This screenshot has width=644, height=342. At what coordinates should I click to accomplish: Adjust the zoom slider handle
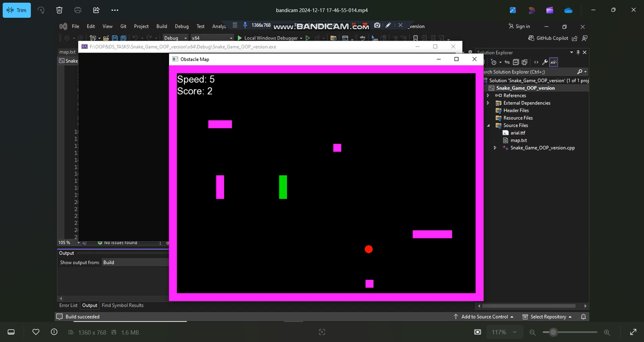click(553, 332)
